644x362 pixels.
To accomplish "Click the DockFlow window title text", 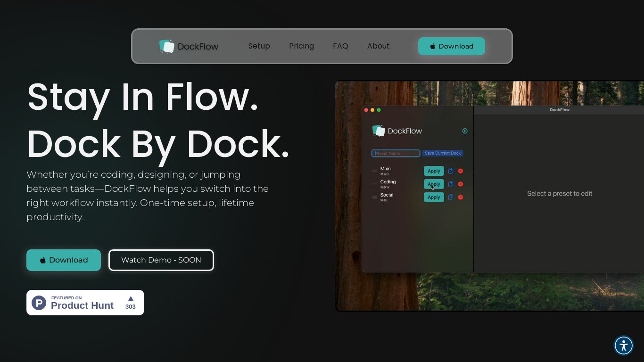I will [560, 110].
